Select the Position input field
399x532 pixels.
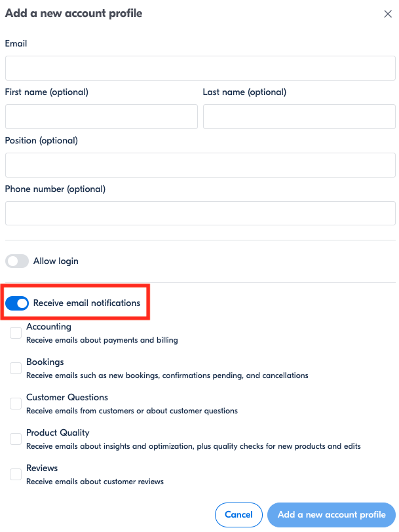[200, 165]
